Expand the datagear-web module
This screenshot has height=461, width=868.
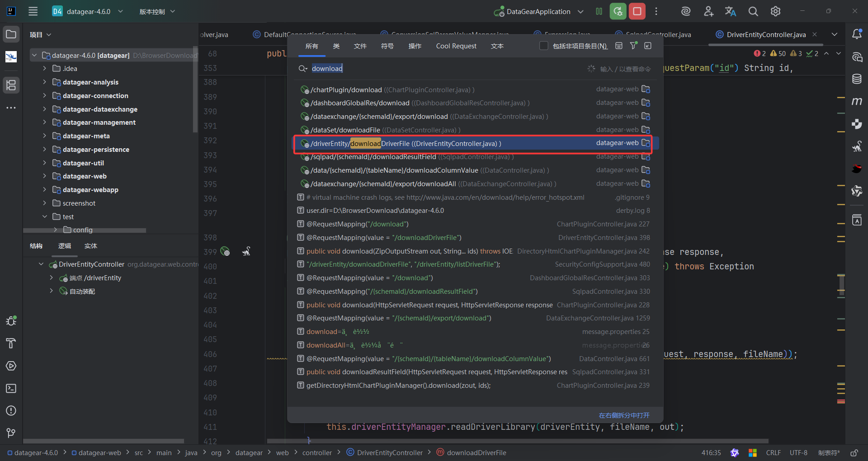44,176
